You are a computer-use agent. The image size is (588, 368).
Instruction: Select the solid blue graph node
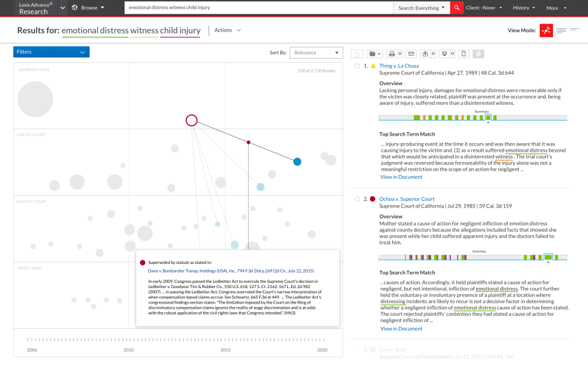coord(297,162)
